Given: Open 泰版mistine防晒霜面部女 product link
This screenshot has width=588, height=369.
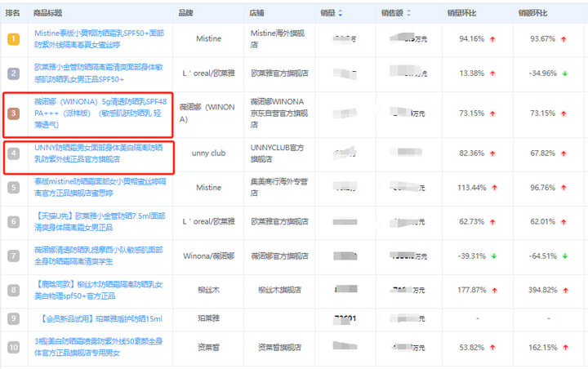Looking at the screenshot, I should (100, 188).
